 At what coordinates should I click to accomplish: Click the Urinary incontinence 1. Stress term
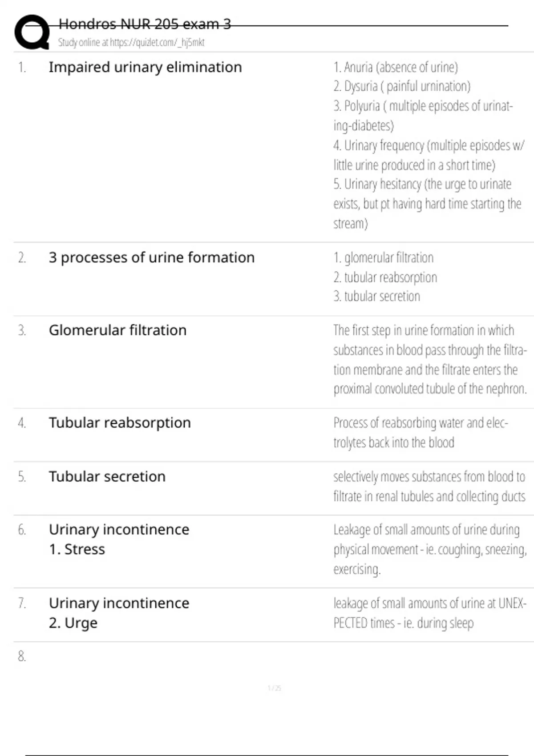[x=119, y=539]
